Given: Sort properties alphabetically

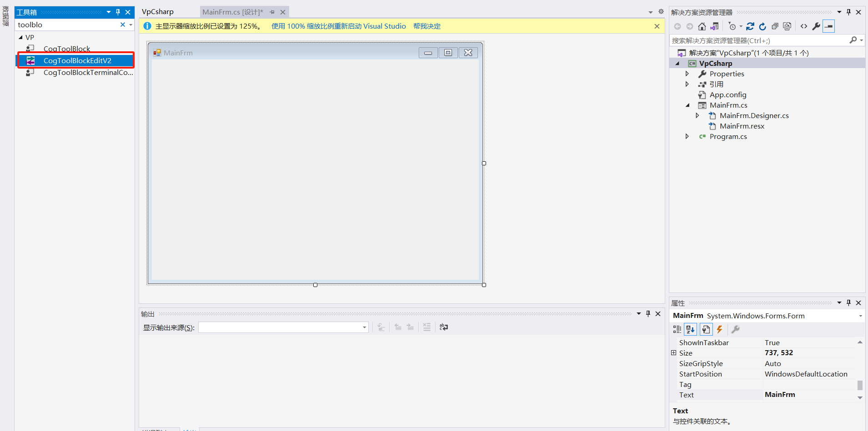Looking at the screenshot, I should [690, 329].
